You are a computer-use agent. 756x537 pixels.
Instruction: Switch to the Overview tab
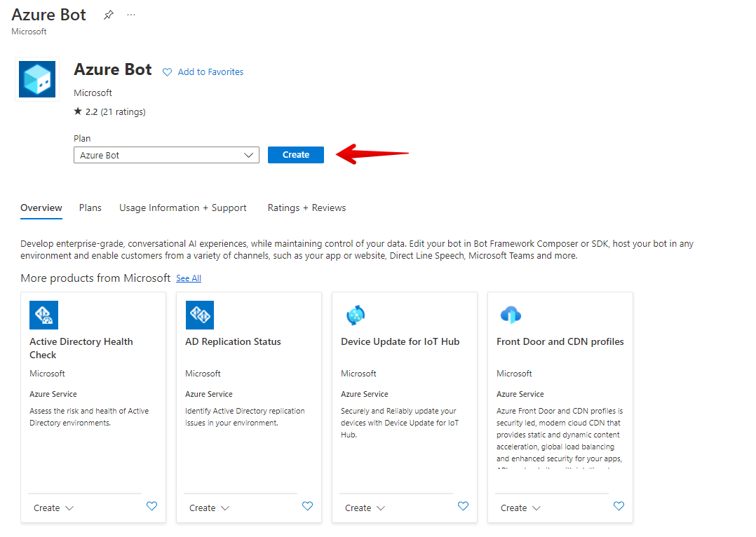point(41,208)
